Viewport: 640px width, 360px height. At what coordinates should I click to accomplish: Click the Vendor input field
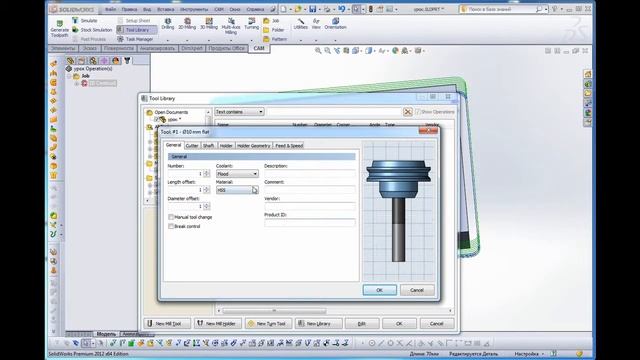(309, 207)
